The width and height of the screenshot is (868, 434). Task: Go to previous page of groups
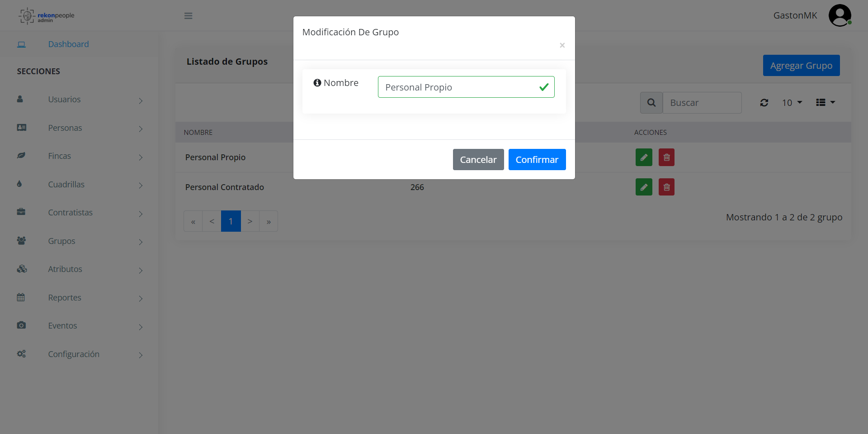(212, 221)
